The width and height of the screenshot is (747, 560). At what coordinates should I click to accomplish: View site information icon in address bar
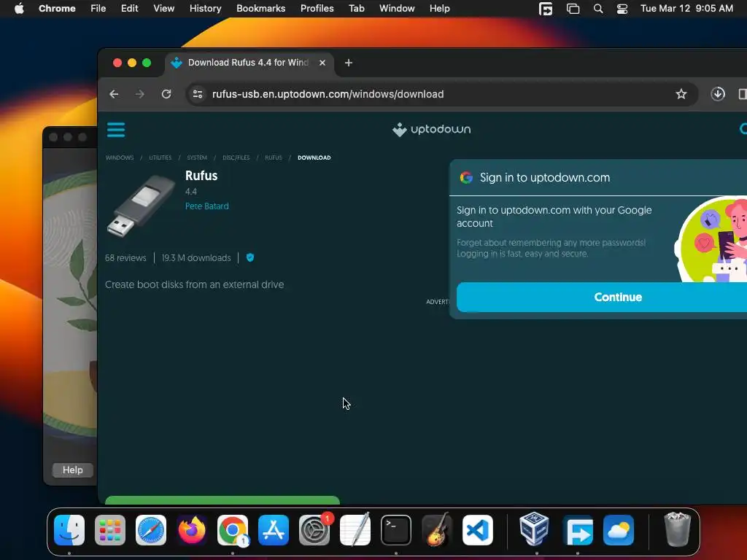[x=198, y=94]
